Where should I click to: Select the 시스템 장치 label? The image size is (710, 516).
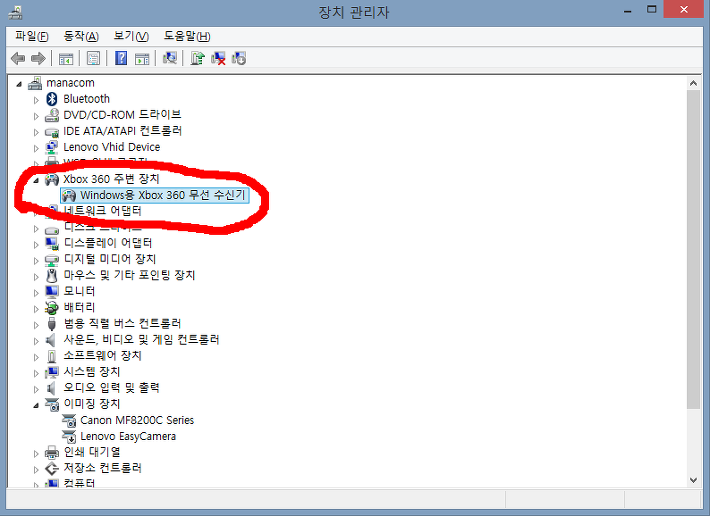pos(92,372)
